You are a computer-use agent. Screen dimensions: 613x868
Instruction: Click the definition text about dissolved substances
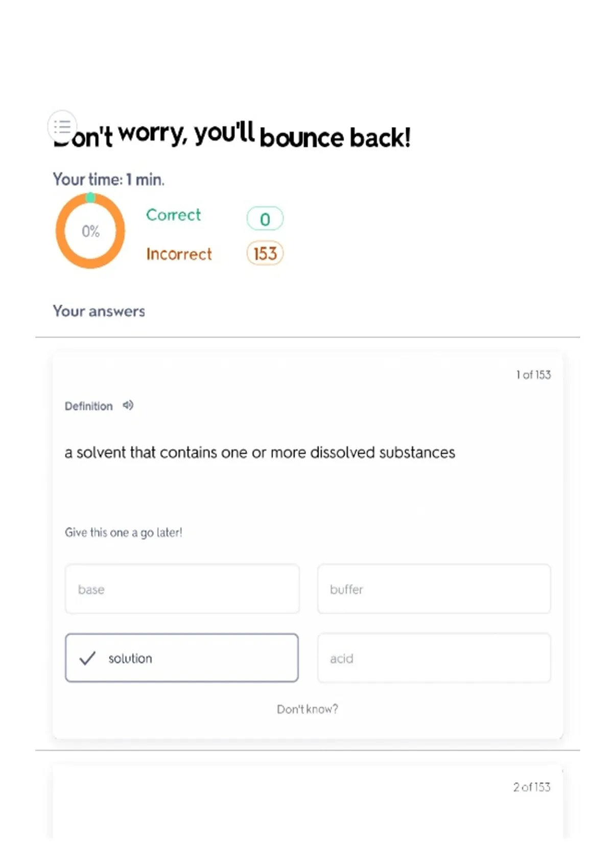(260, 452)
